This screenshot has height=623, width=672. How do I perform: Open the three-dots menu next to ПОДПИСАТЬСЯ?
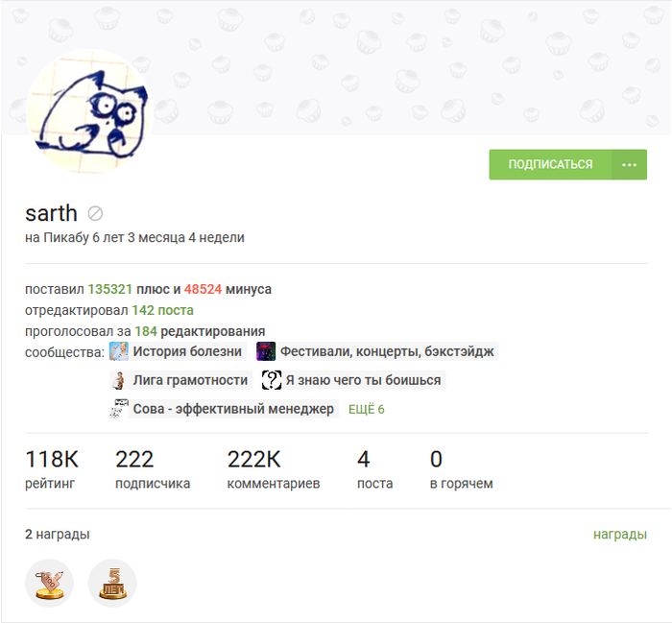[629, 164]
